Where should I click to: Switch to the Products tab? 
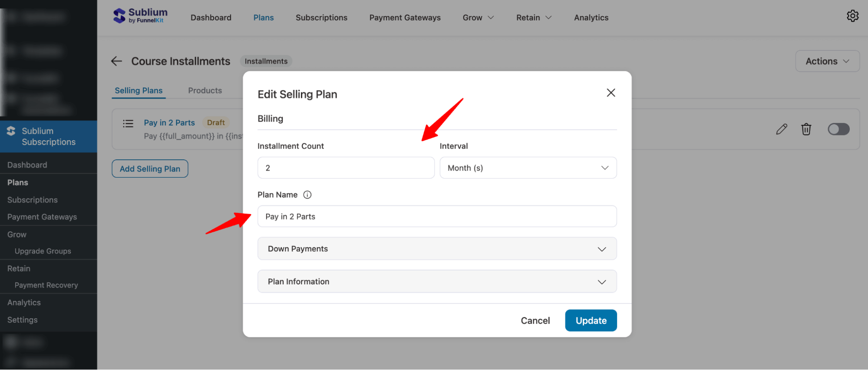click(x=205, y=90)
